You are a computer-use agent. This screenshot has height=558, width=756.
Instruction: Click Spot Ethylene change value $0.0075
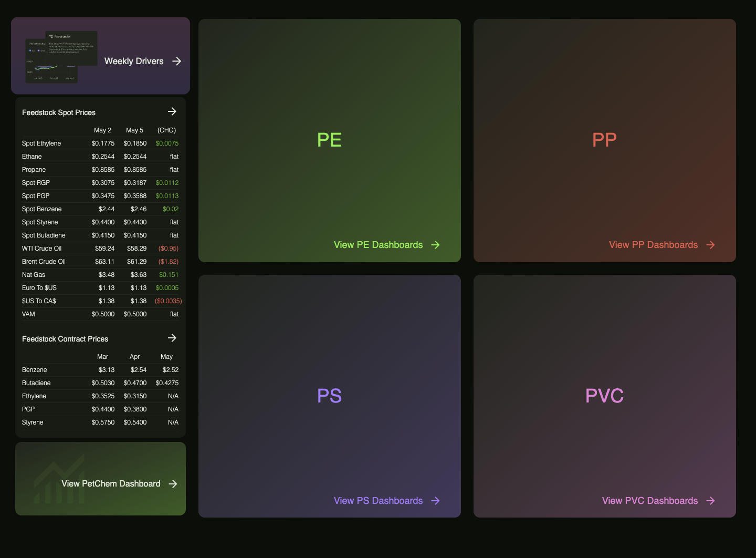pyautogui.click(x=167, y=143)
